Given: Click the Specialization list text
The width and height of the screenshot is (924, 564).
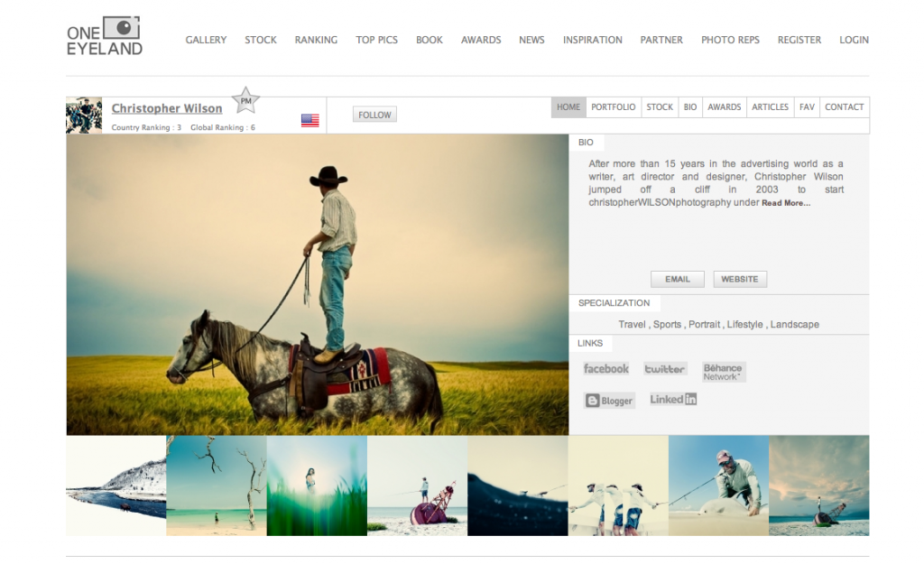Looking at the screenshot, I should tap(718, 325).
